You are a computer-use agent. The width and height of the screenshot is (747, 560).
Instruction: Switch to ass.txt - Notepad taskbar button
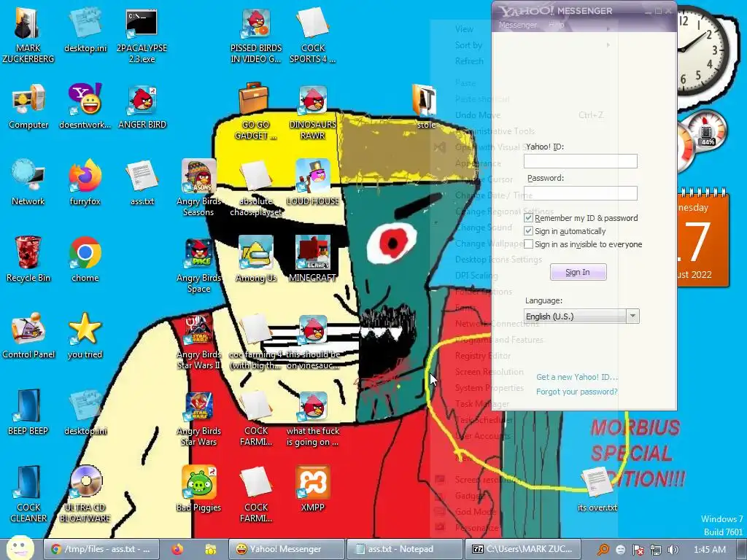coord(404,549)
